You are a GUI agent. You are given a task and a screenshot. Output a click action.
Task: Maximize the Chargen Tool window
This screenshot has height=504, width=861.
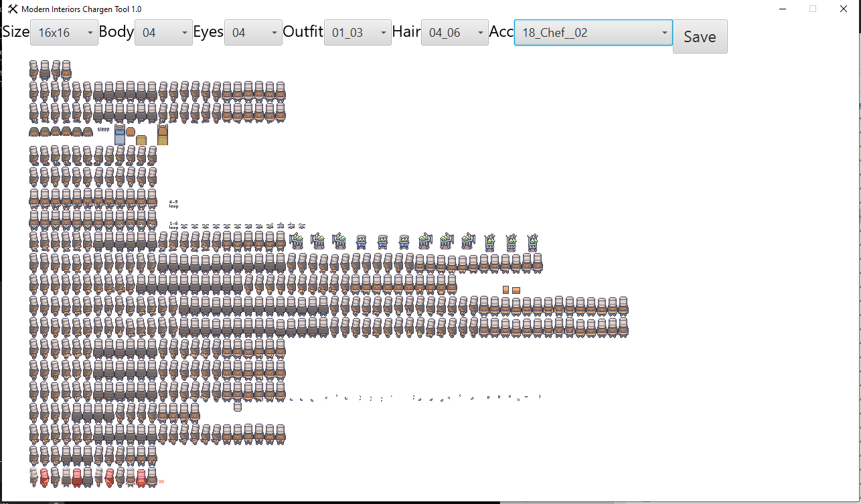click(813, 9)
